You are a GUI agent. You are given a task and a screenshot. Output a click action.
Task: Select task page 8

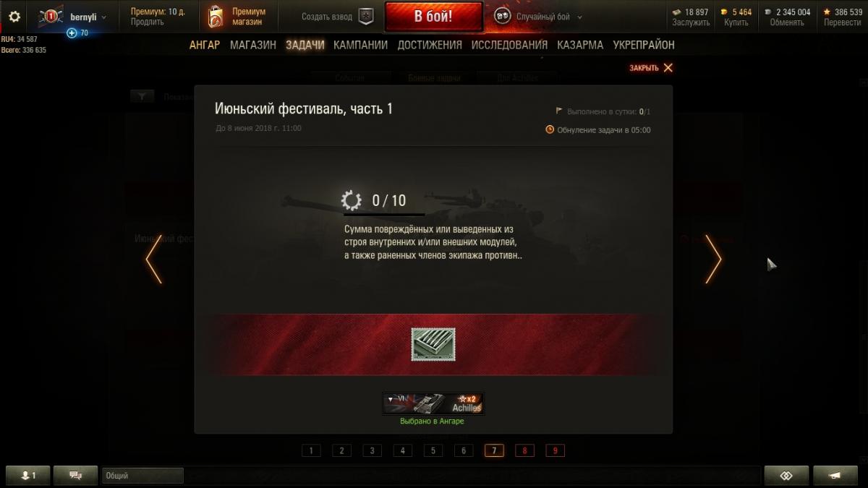coord(524,450)
